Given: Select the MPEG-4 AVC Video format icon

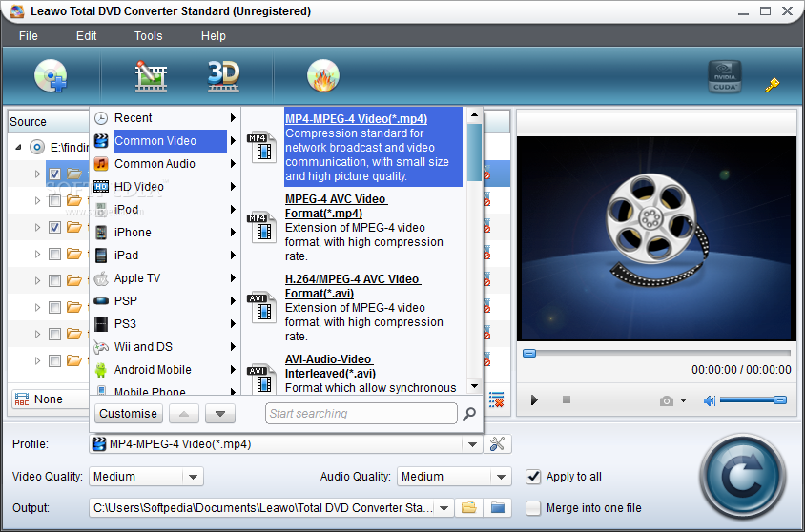Looking at the screenshot, I should (x=262, y=227).
